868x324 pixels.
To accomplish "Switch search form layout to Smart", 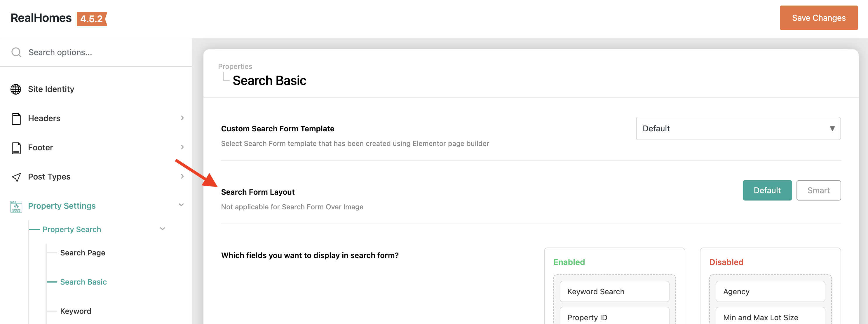I will click(x=818, y=191).
